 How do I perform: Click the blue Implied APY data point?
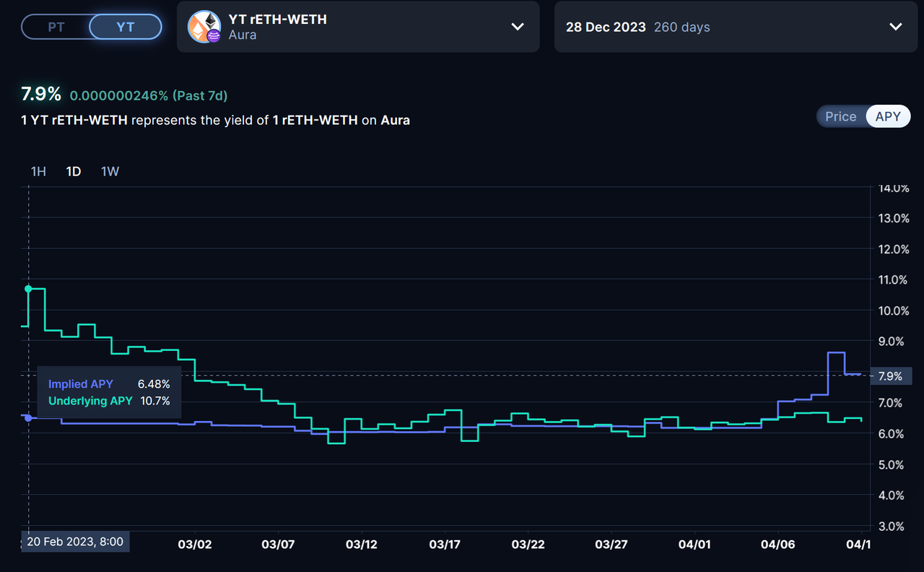[x=28, y=417]
